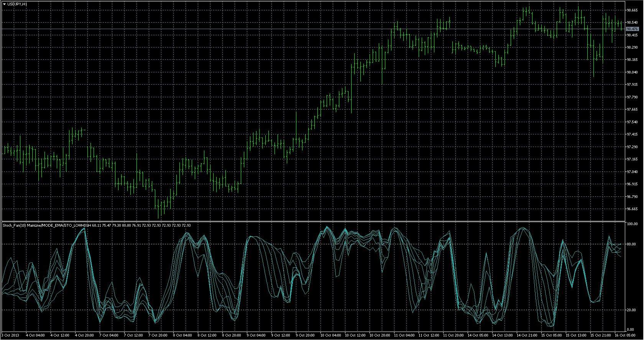Viewport: 644px width, 340px height.
Task: Click the 96.665 price scale label
Action: (x=632, y=209)
